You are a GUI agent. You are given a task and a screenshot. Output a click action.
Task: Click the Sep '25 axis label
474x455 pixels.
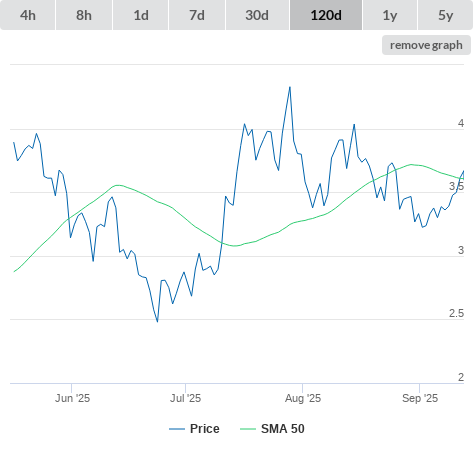(420, 398)
